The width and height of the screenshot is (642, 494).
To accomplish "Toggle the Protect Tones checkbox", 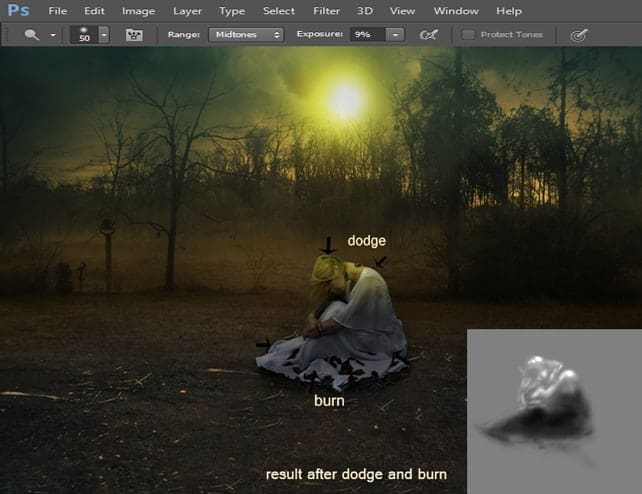I will [468, 35].
